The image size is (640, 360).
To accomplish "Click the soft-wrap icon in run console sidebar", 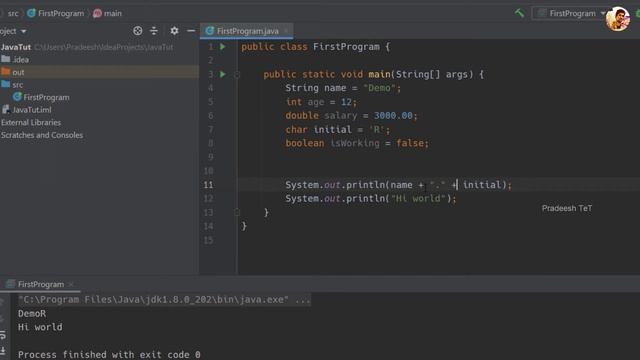I will tap(3, 336).
